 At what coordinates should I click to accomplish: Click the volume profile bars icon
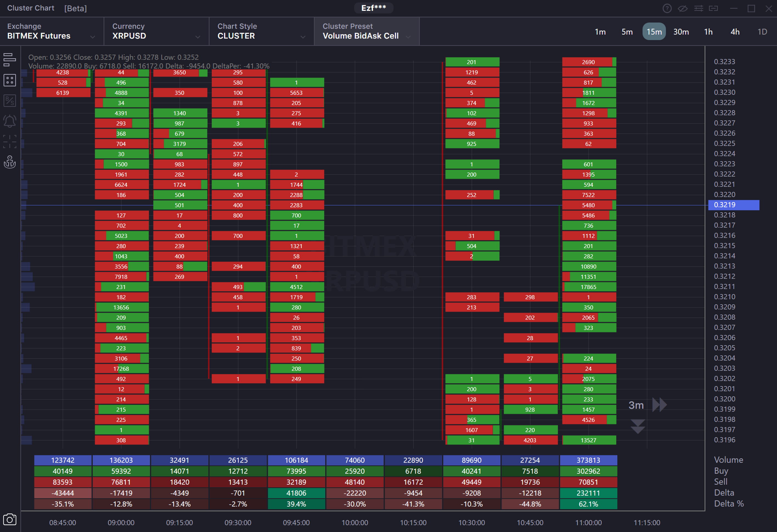pyautogui.click(x=9, y=60)
